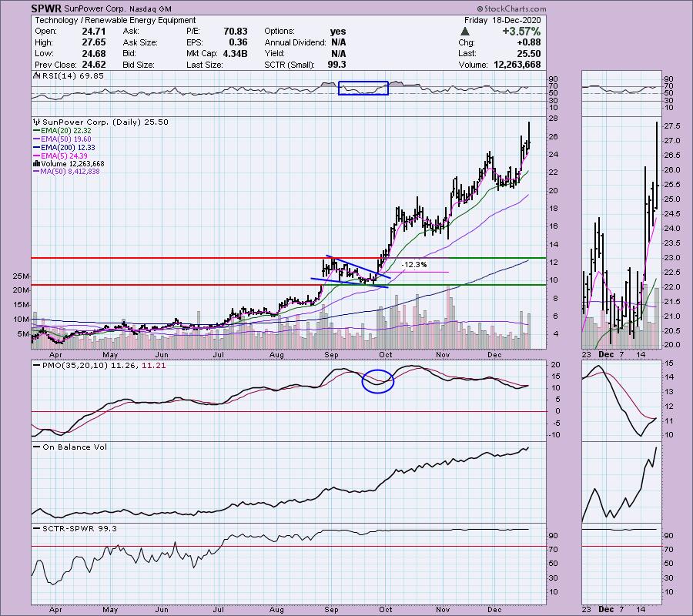Click the -12.3% annotation label
The height and width of the screenshot is (616, 693).
[x=413, y=264]
